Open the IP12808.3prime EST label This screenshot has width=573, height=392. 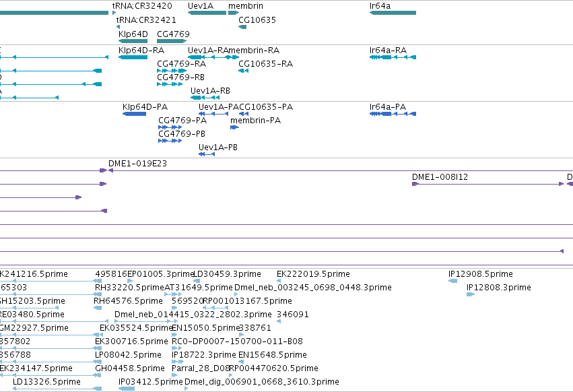tap(499, 288)
